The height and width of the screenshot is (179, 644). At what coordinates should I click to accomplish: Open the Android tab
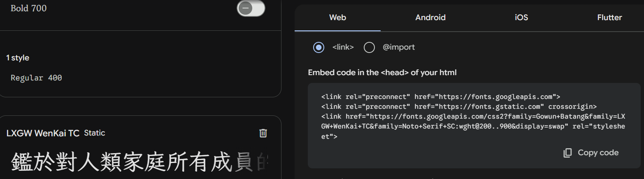[430, 18]
